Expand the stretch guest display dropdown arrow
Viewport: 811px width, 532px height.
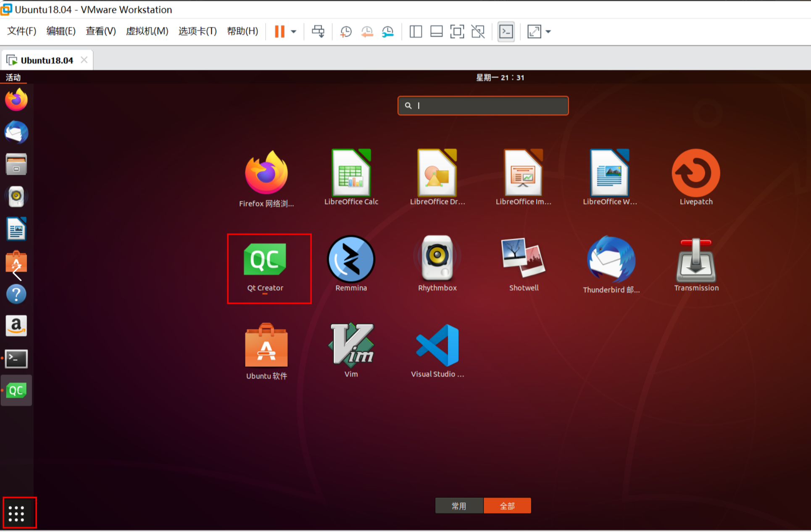(548, 32)
